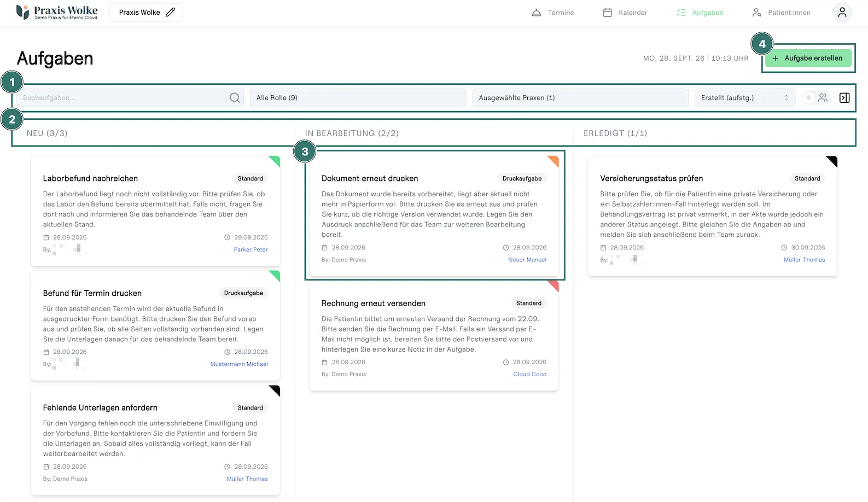Click the IN BEARBEITUNG (2/2) column header
Screen dimensions: 868x502
point(352,133)
